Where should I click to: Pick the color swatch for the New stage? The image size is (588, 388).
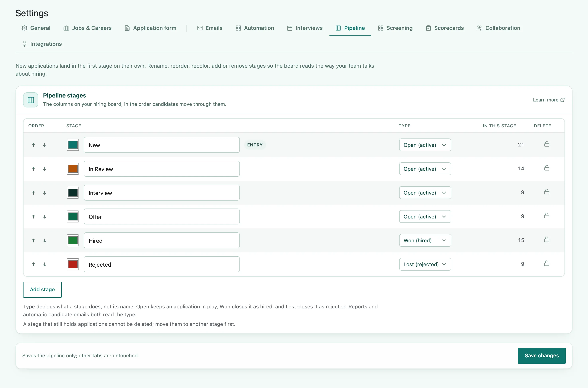[73, 145]
